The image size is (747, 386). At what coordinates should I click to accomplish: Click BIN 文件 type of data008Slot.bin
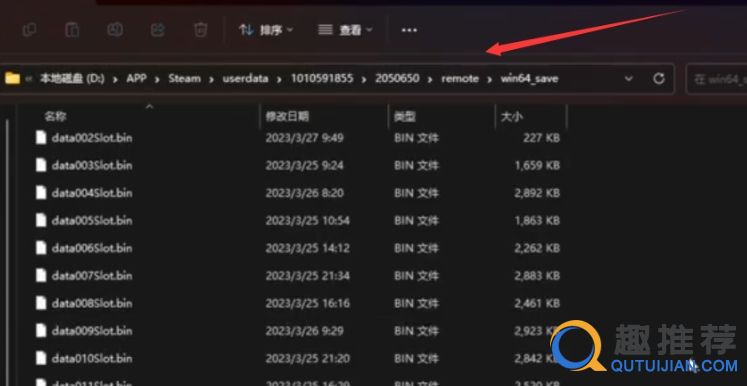coord(416,303)
